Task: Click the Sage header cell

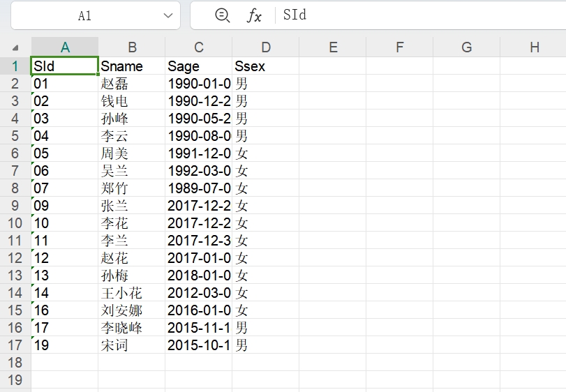Action: [199, 66]
